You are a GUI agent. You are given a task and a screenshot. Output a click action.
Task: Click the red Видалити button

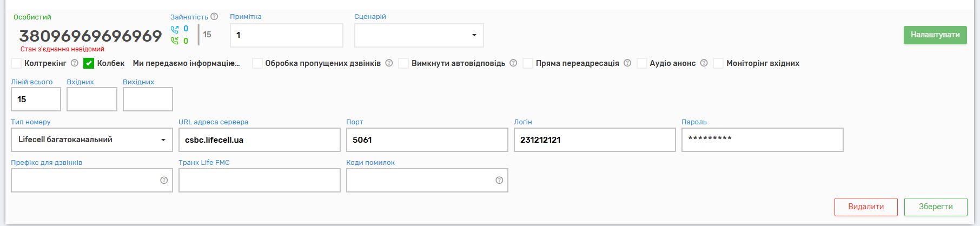click(x=866, y=207)
